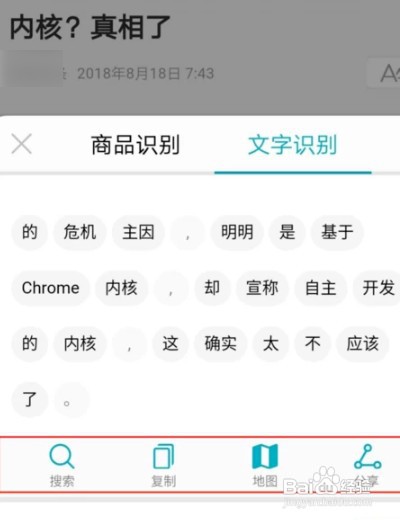Tap the Share (分享) icon
The image size is (400, 520).
(367, 456)
